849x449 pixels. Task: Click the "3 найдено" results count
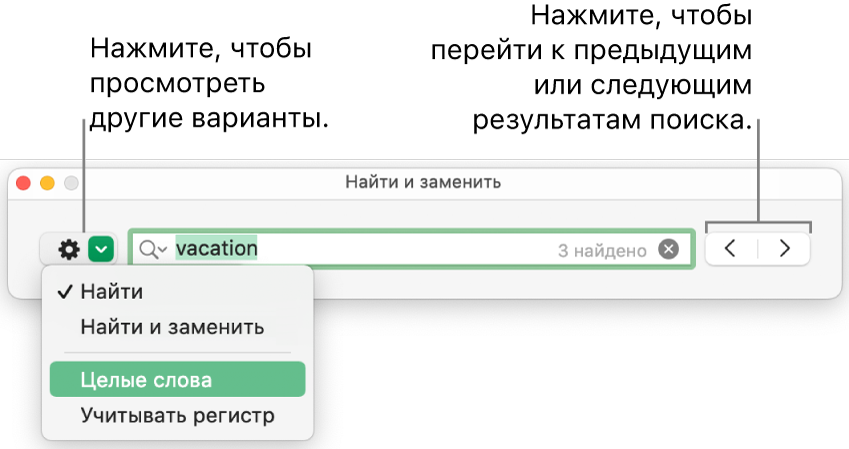coord(602,251)
